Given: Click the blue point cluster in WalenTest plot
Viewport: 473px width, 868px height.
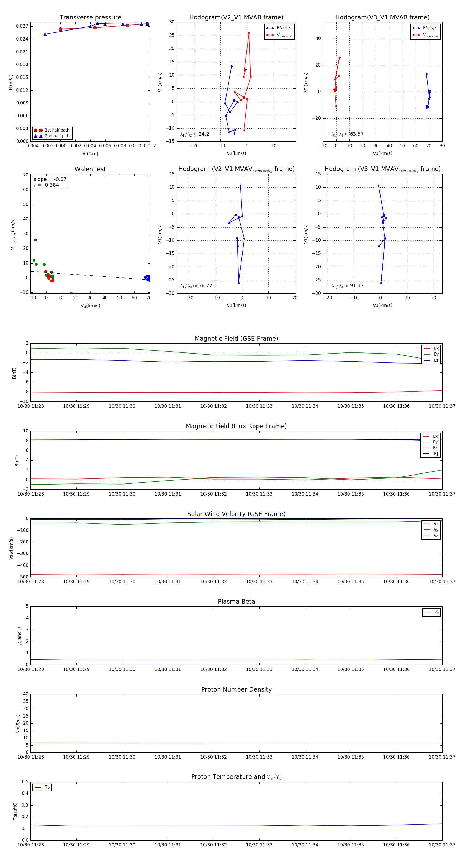Looking at the screenshot, I should point(147,278).
